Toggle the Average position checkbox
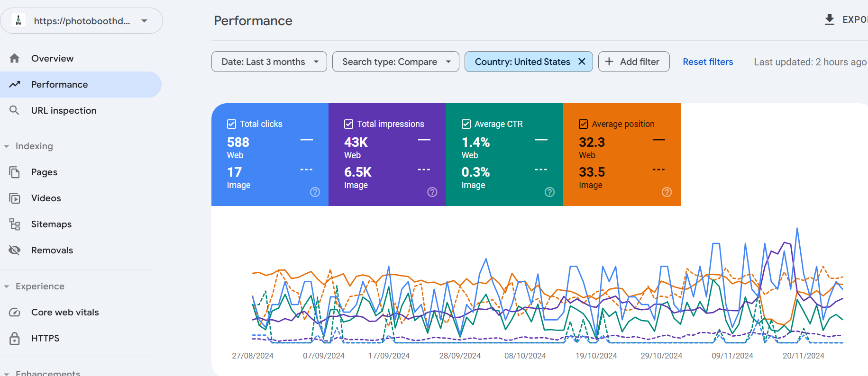868x376 pixels. click(584, 124)
